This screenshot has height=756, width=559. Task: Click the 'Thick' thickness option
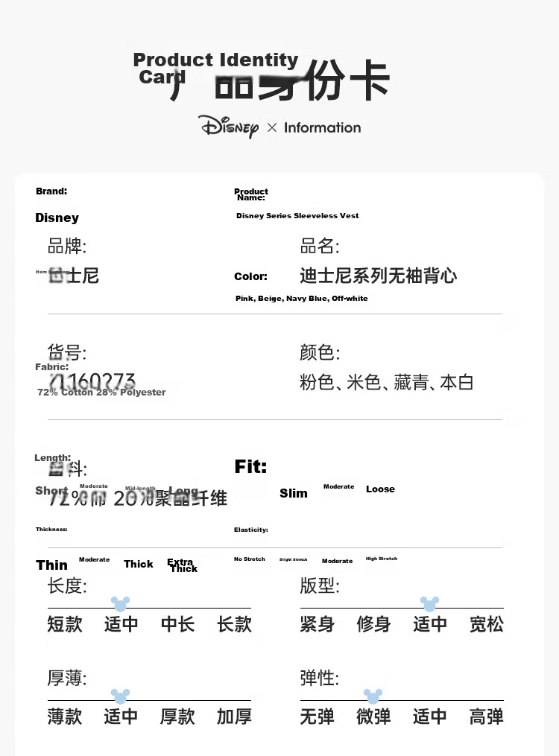click(139, 564)
